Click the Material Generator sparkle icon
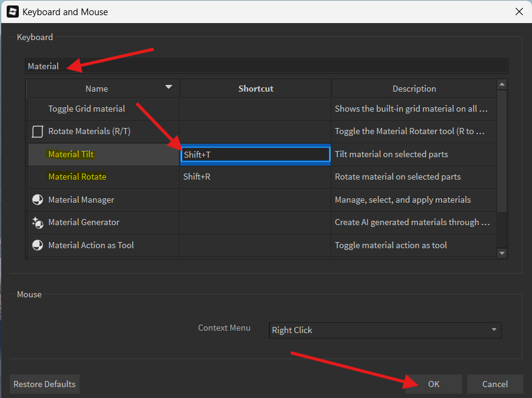Screen dimensions: 532x398 click(x=36, y=223)
